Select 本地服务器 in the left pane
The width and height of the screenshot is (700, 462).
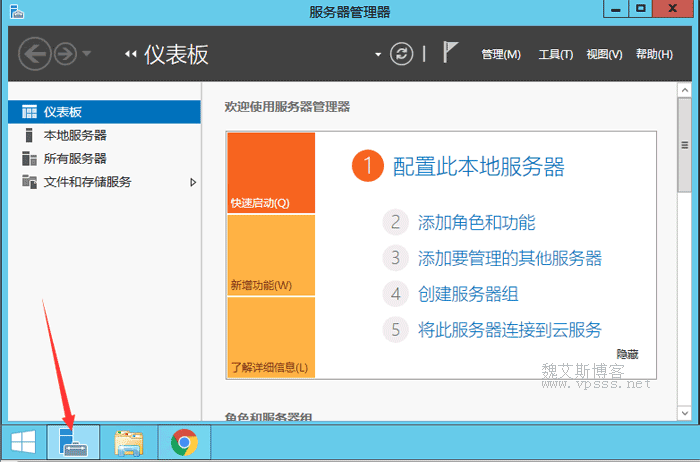coord(75,135)
